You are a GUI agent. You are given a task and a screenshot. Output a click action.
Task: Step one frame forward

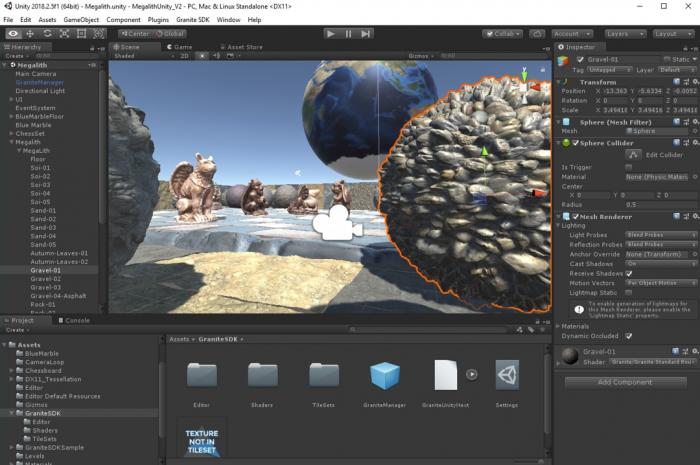365,33
